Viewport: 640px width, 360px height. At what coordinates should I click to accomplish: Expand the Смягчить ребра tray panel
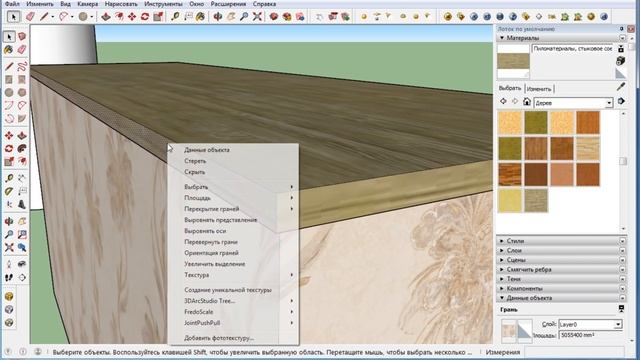(560, 269)
